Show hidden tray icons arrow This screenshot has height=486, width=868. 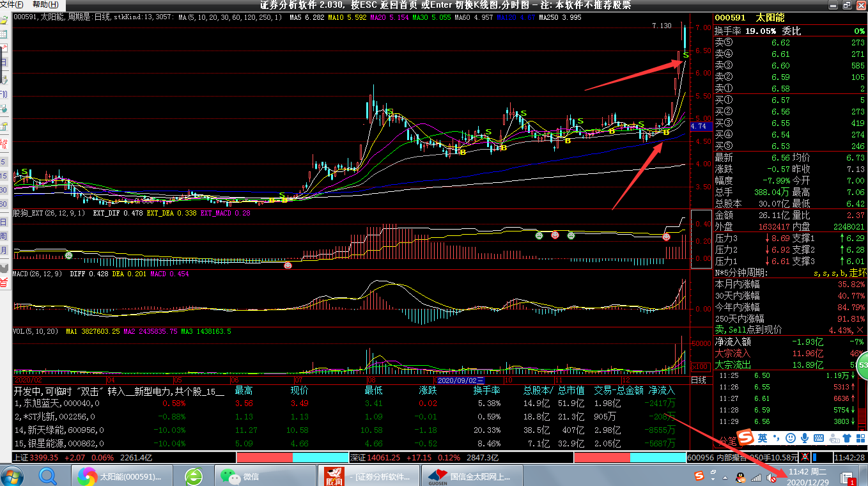(724, 477)
